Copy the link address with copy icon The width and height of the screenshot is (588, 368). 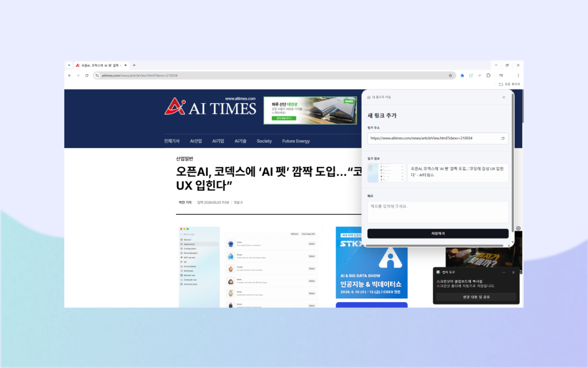click(x=503, y=138)
